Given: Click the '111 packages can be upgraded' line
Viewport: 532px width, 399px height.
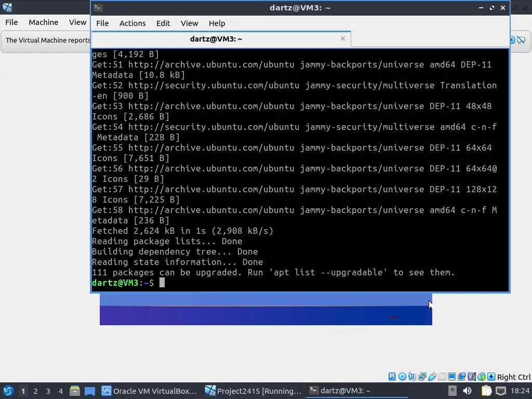Looking at the screenshot, I should point(273,272).
